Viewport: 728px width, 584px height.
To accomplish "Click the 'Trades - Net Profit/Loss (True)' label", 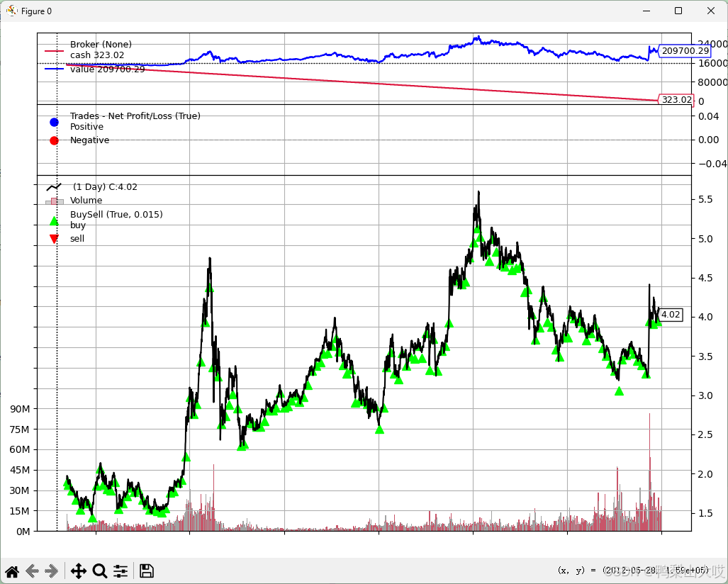I will coord(135,116).
